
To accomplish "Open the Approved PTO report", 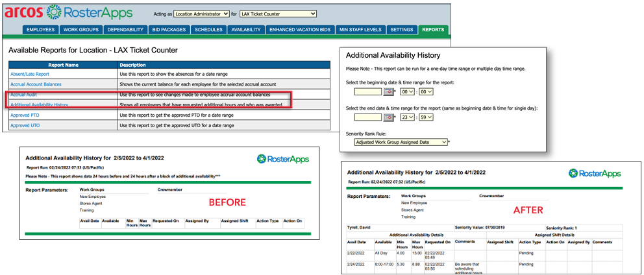I will pos(25,115).
